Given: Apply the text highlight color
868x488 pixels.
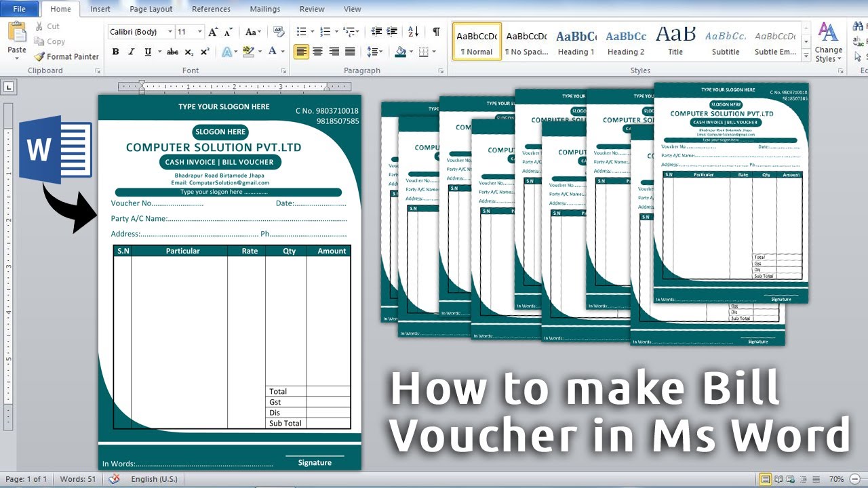Looking at the screenshot, I should tap(248, 52).
